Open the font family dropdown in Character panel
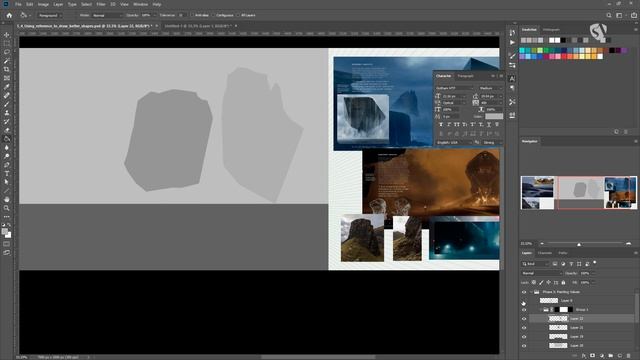Image resolution: width=640 pixels, height=360 pixels. pos(454,88)
